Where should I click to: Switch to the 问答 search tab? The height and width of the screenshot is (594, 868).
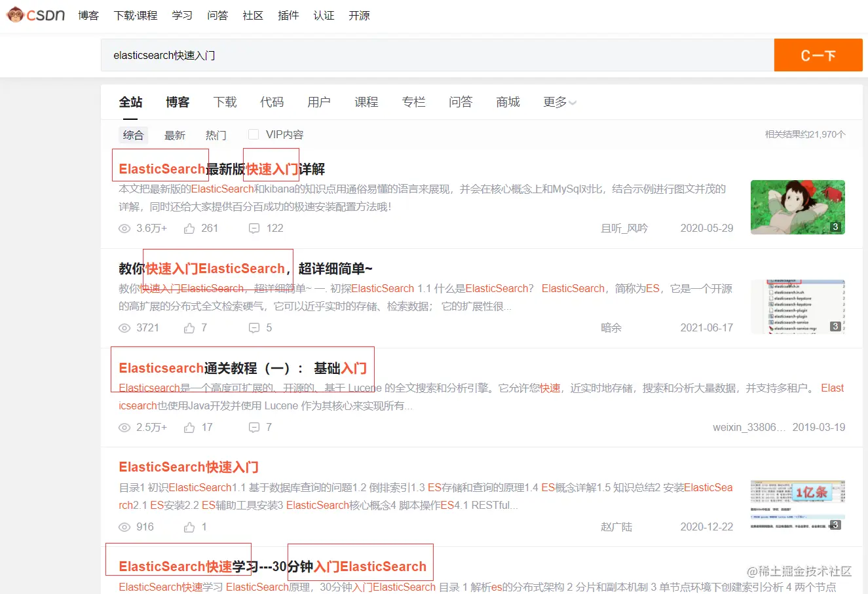[461, 102]
